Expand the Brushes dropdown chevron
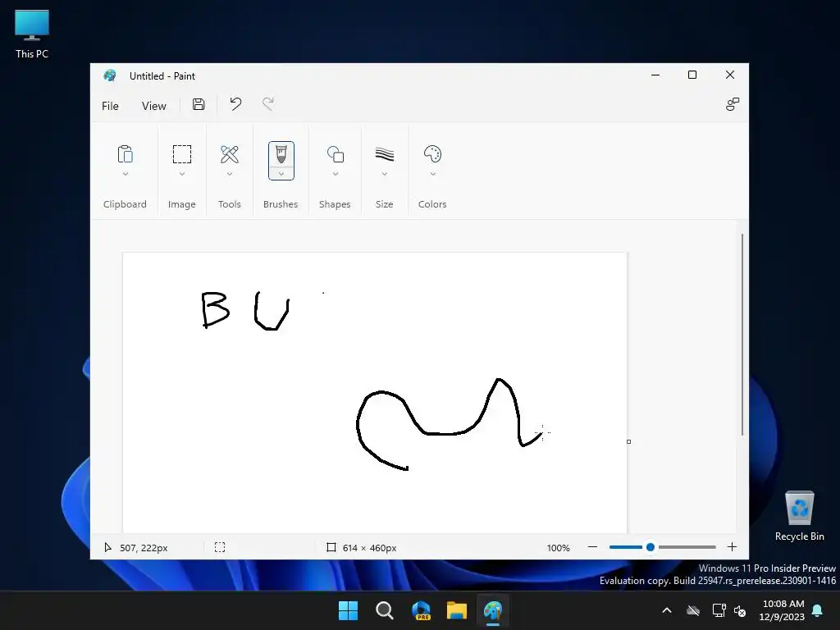 (281, 174)
